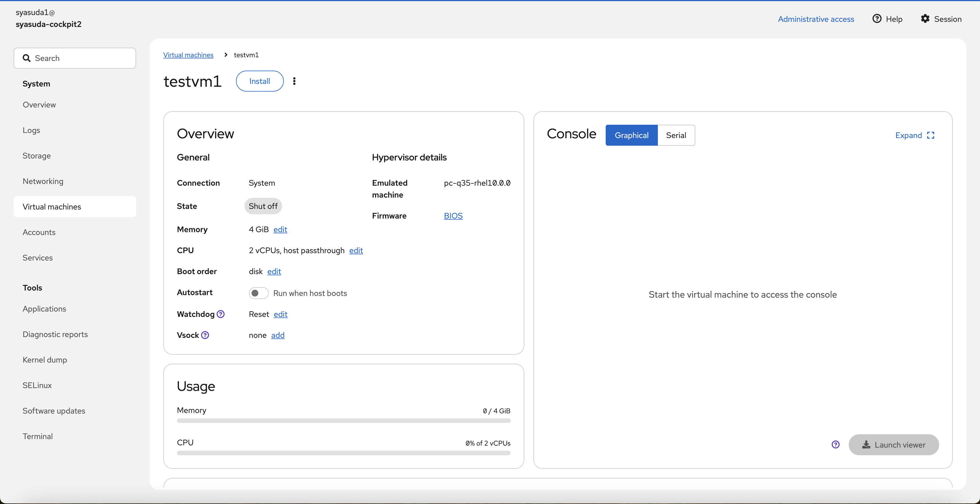980x504 pixels.
Task: Go back to Virtual machines breadcrumb
Action: 188,55
